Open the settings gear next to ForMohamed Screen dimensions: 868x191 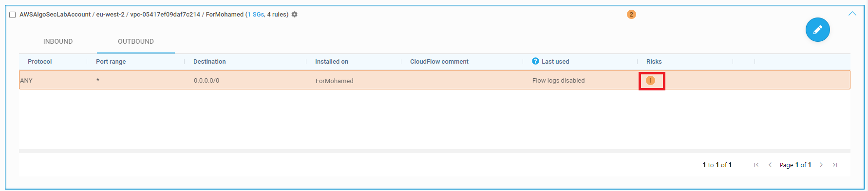[294, 15]
